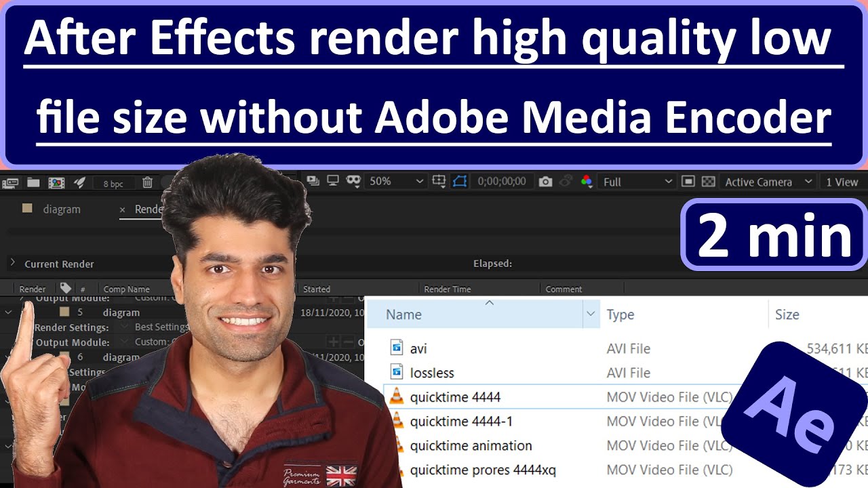Create a new folder in Project panel
Viewport: 868px width, 488px height.
32,182
